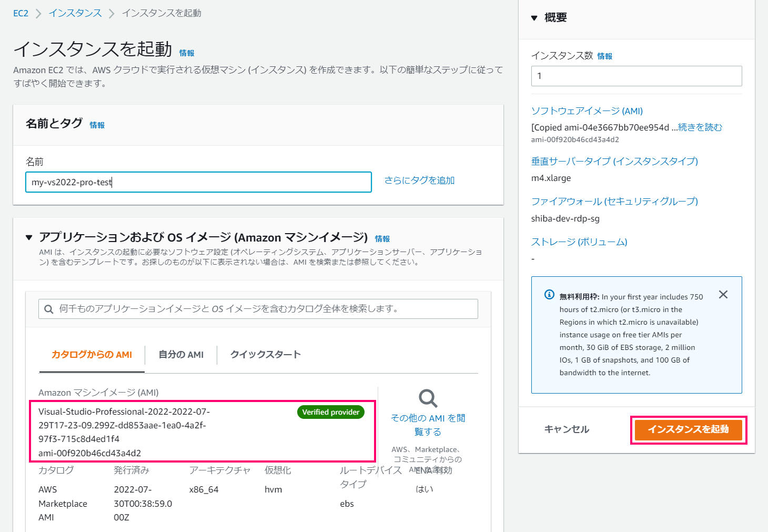Click the ebs root device value

coord(347,504)
